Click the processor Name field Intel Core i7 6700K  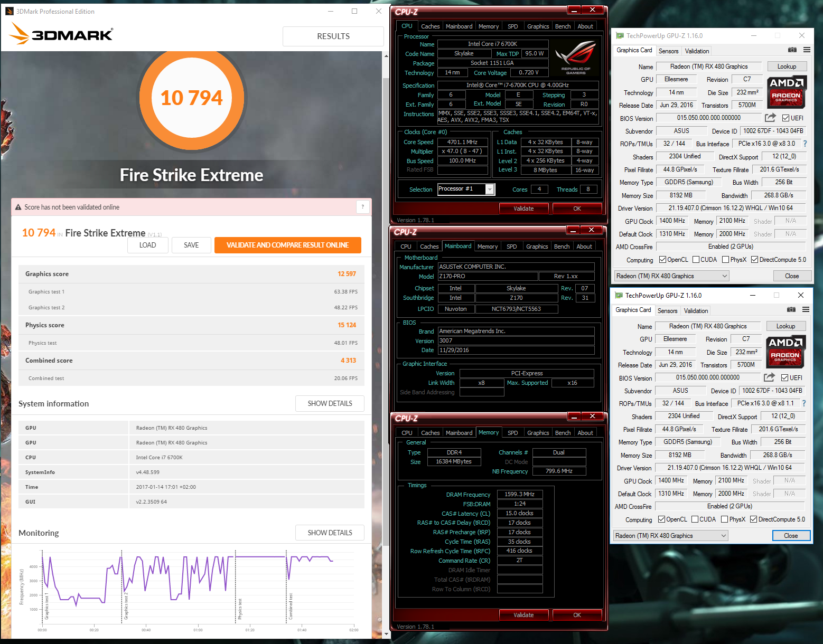[492, 44]
